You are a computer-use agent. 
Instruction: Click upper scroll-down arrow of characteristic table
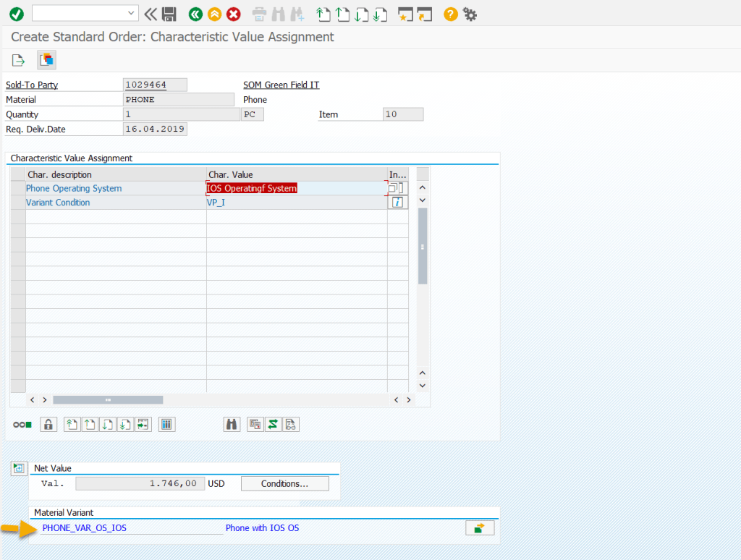pos(423,200)
